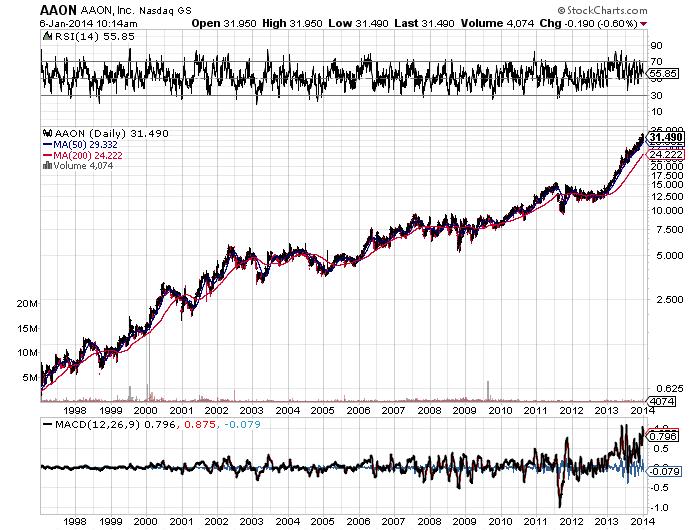
Task: Click the 15M volume axis label
Action: click(x=27, y=329)
